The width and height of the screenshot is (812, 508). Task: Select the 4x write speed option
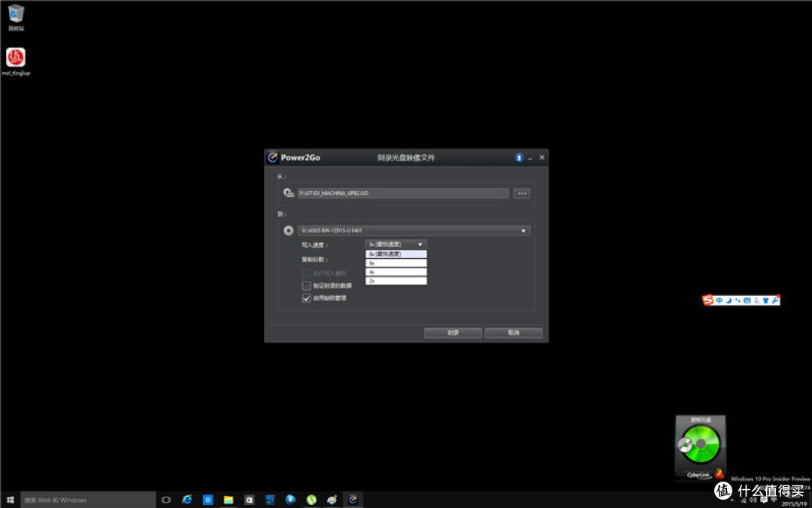click(x=396, y=272)
